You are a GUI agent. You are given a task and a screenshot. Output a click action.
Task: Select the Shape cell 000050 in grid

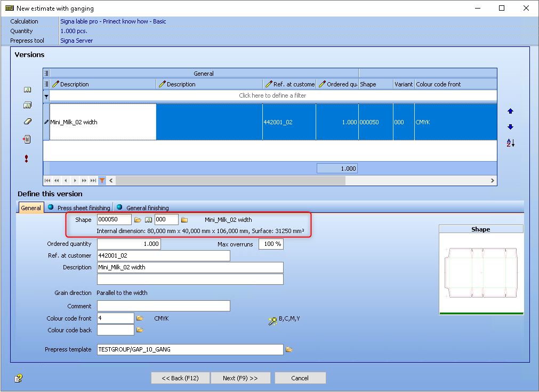(x=376, y=122)
